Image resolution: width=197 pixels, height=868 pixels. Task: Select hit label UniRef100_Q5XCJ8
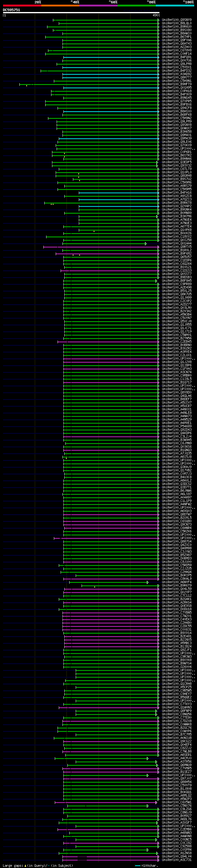coord(177,321)
